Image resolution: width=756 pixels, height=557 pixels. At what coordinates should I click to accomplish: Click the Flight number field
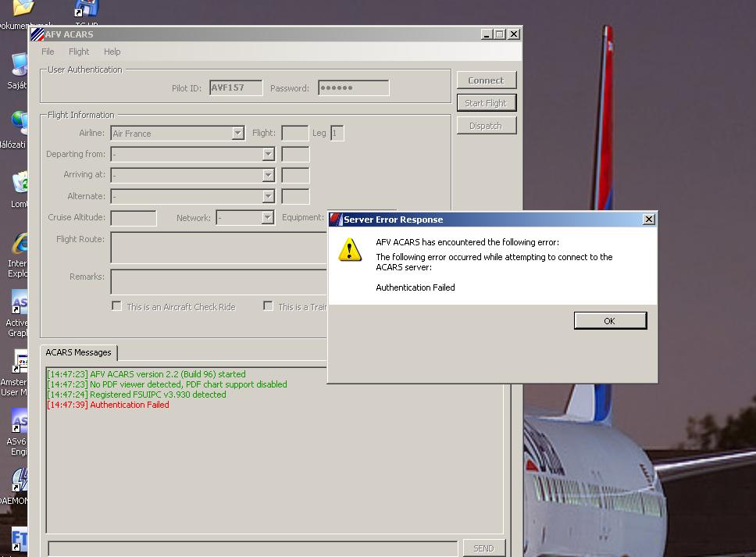pos(295,133)
